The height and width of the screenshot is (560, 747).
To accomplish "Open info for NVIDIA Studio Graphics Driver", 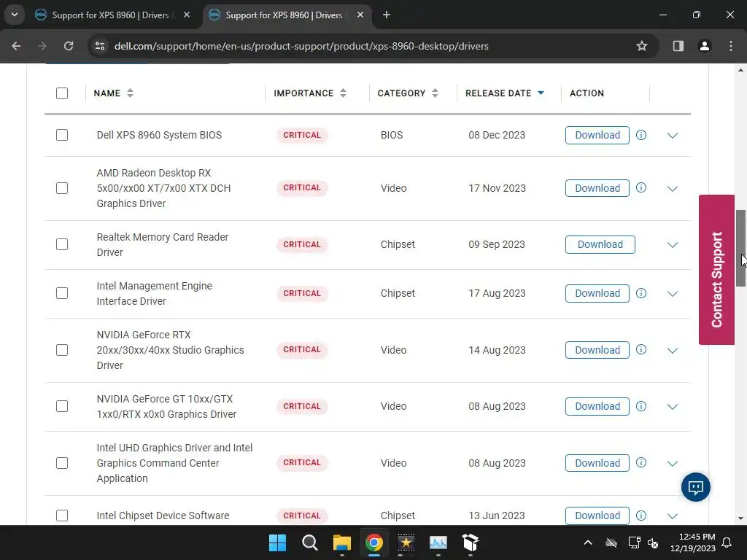I will click(641, 349).
